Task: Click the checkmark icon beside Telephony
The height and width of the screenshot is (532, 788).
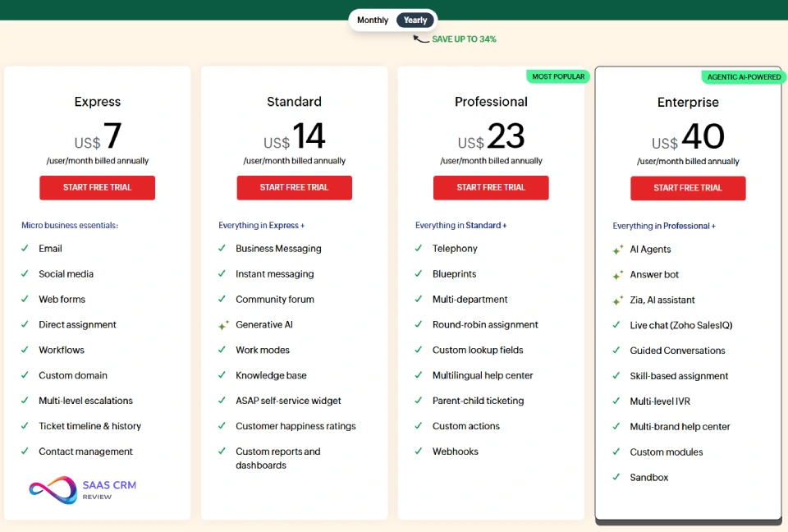Action: [419, 249]
